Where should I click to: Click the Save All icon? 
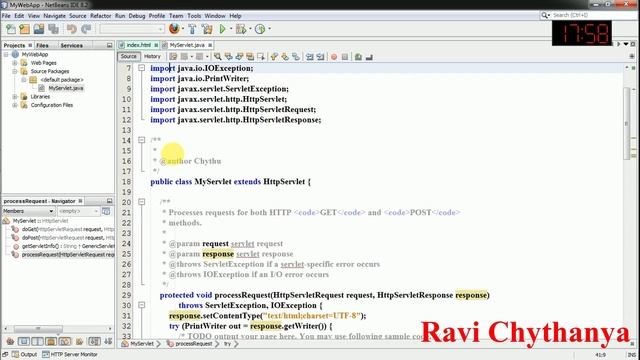pos(53,29)
